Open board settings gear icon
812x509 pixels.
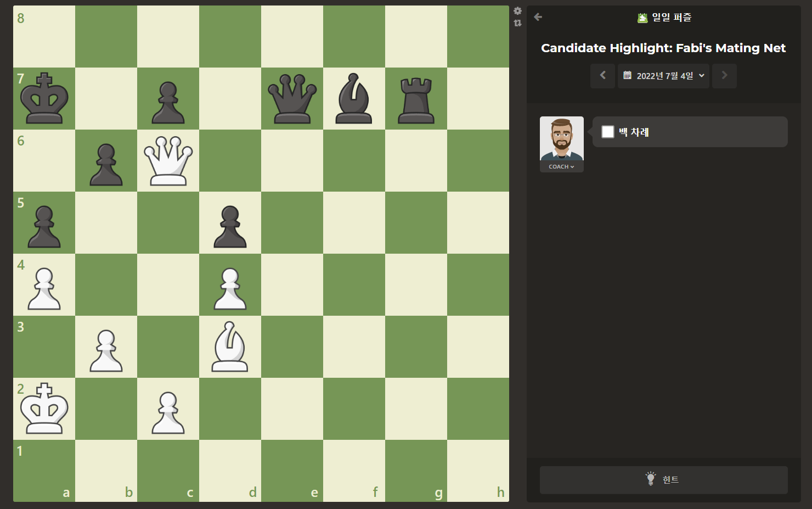point(517,11)
